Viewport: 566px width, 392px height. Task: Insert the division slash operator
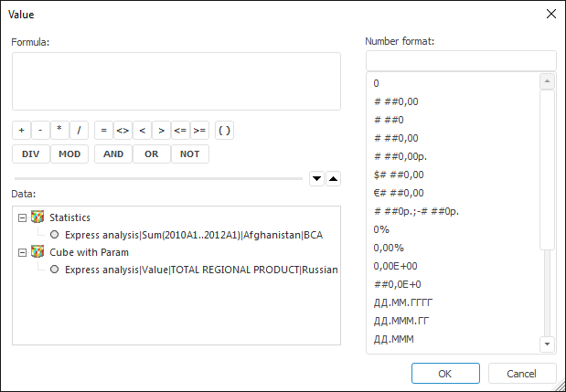point(80,131)
